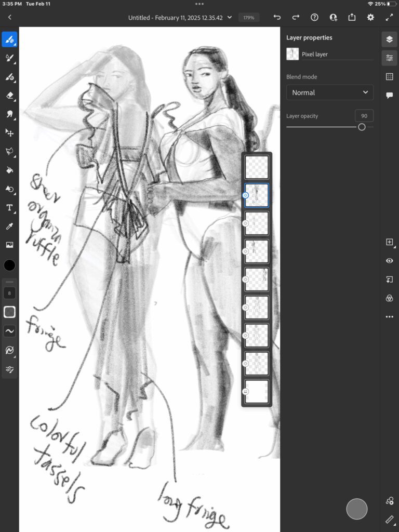
Task: Select the Pixel Brush tool
Action: [x=9, y=39]
